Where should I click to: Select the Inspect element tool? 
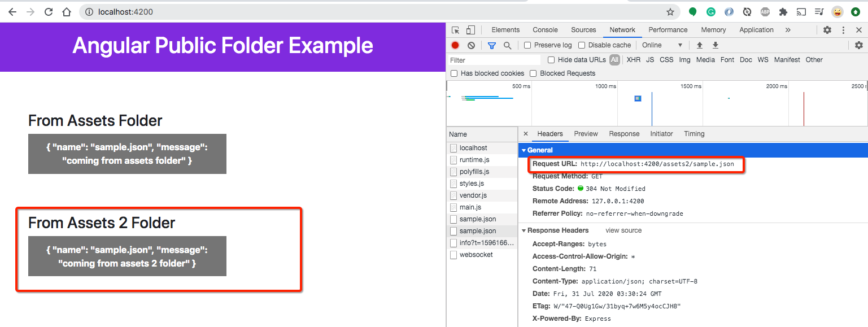point(455,29)
